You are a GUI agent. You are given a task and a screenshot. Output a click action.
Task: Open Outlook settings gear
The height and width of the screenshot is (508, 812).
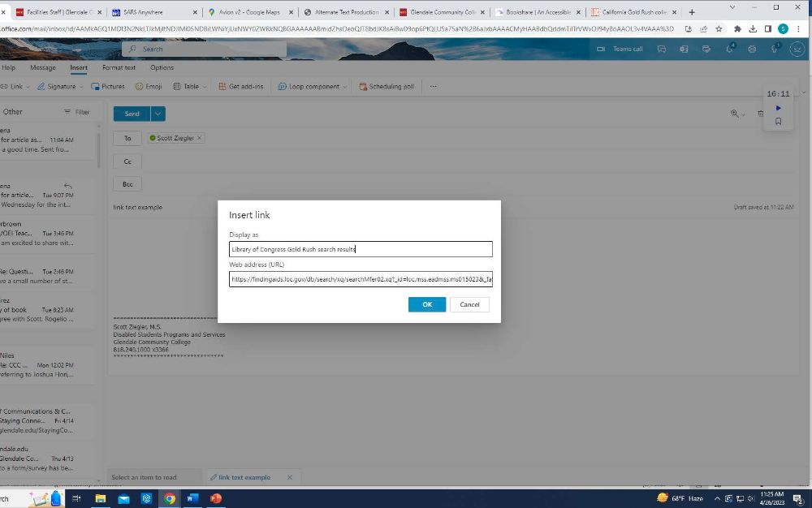[x=752, y=49]
